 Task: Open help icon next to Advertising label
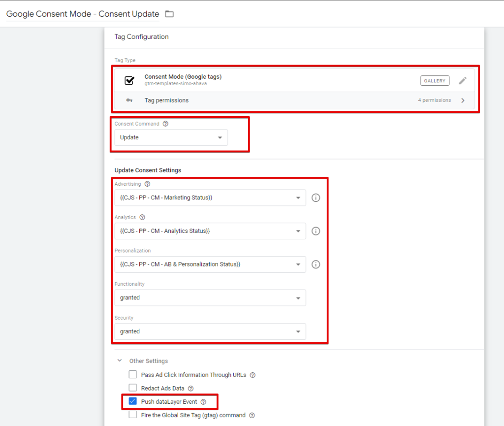(147, 184)
